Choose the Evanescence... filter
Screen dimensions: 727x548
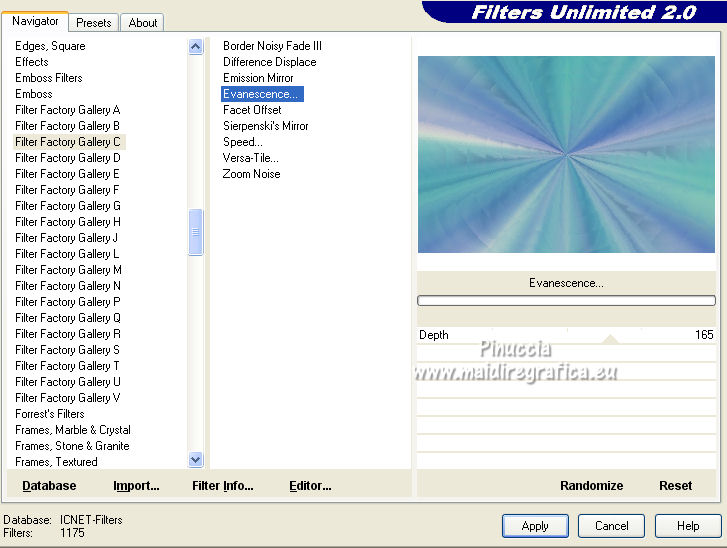click(x=262, y=94)
